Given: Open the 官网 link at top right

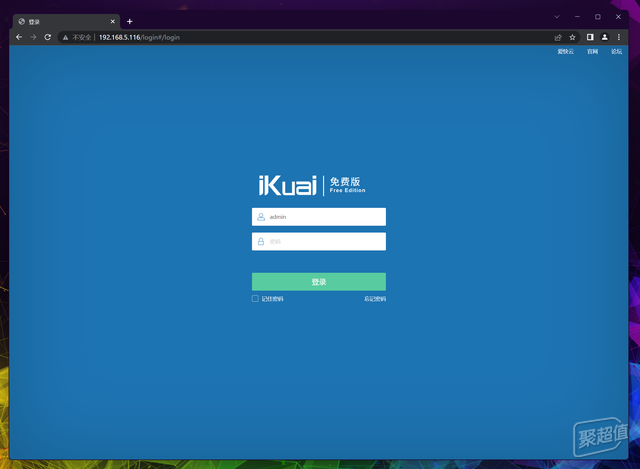Looking at the screenshot, I should (x=592, y=51).
